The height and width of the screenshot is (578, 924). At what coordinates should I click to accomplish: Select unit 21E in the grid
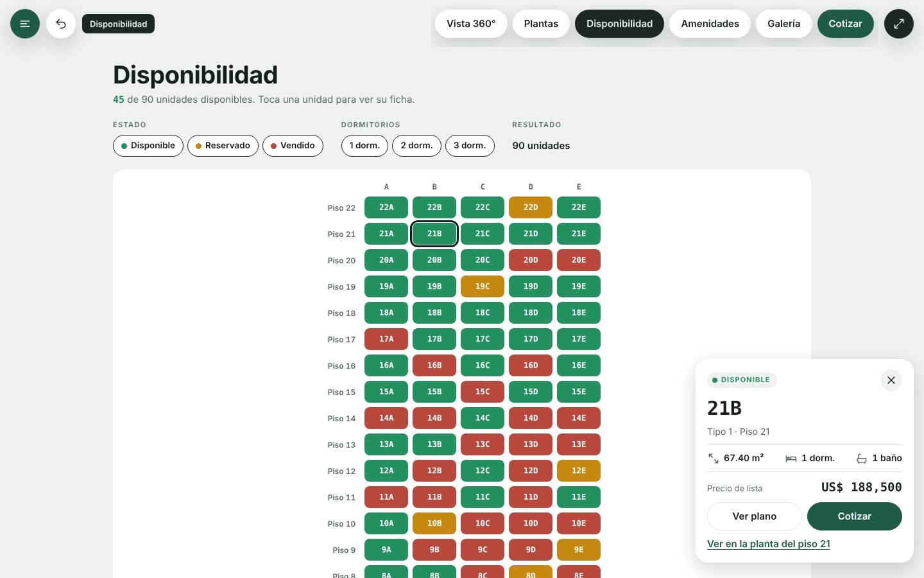pos(579,234)
